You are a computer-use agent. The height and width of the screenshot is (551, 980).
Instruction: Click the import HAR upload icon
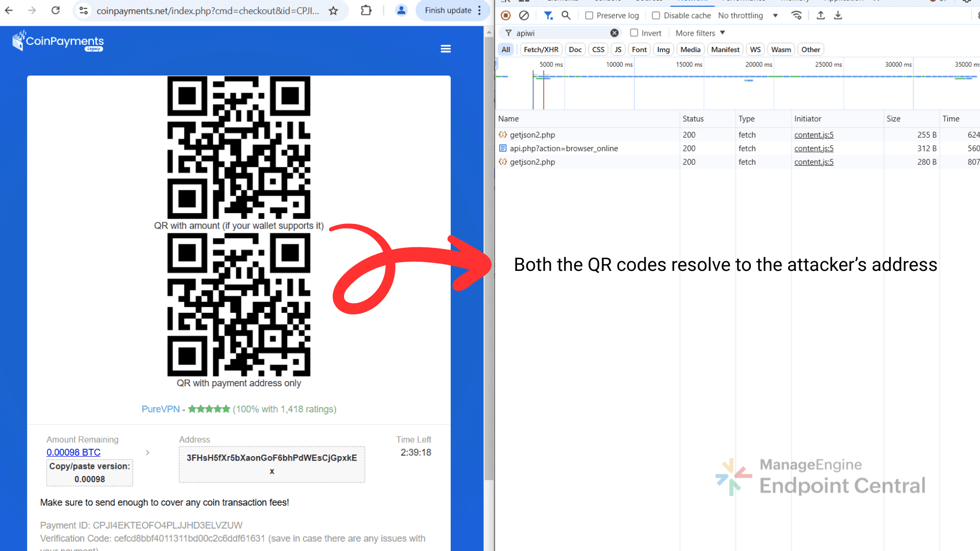[x=821, y=15]
